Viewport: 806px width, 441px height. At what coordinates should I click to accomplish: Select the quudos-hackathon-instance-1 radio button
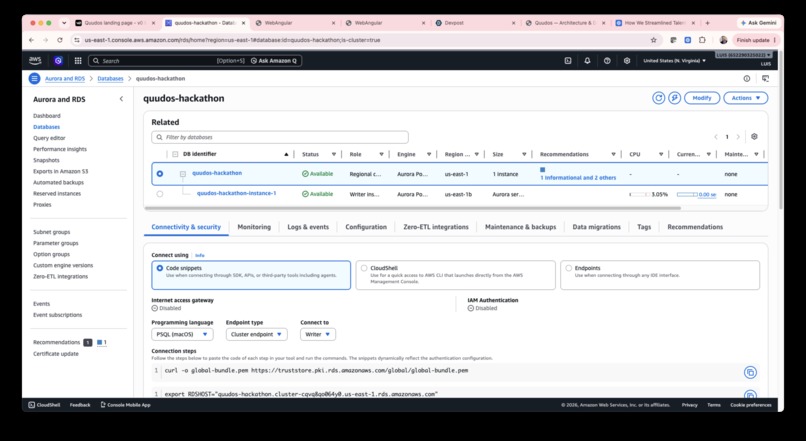tap(160, 194)
